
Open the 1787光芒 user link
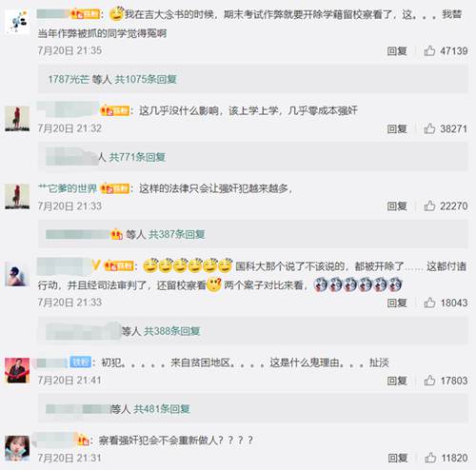pyautogui.click(x=69, y=79)
